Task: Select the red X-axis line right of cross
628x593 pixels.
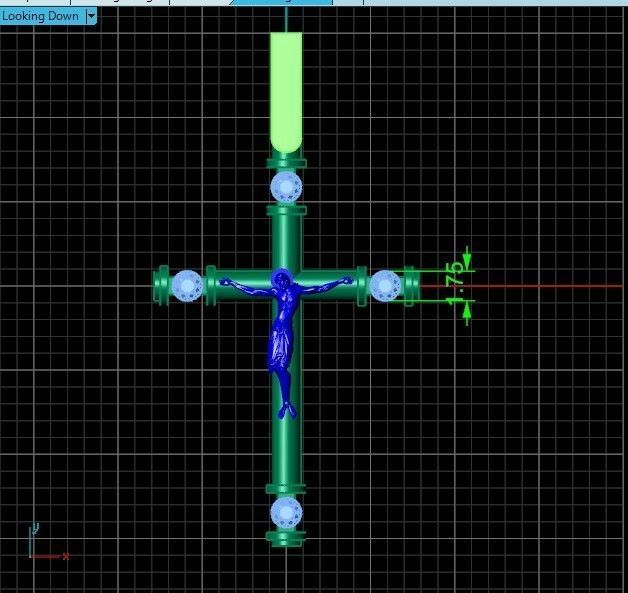Action: click(521, 286)
